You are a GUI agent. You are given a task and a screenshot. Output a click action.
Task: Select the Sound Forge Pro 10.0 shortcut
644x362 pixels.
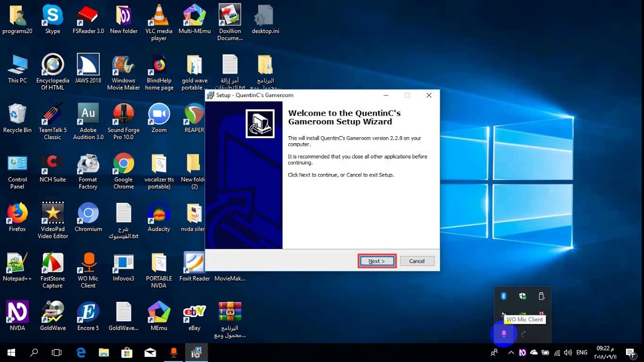[124, 122]
